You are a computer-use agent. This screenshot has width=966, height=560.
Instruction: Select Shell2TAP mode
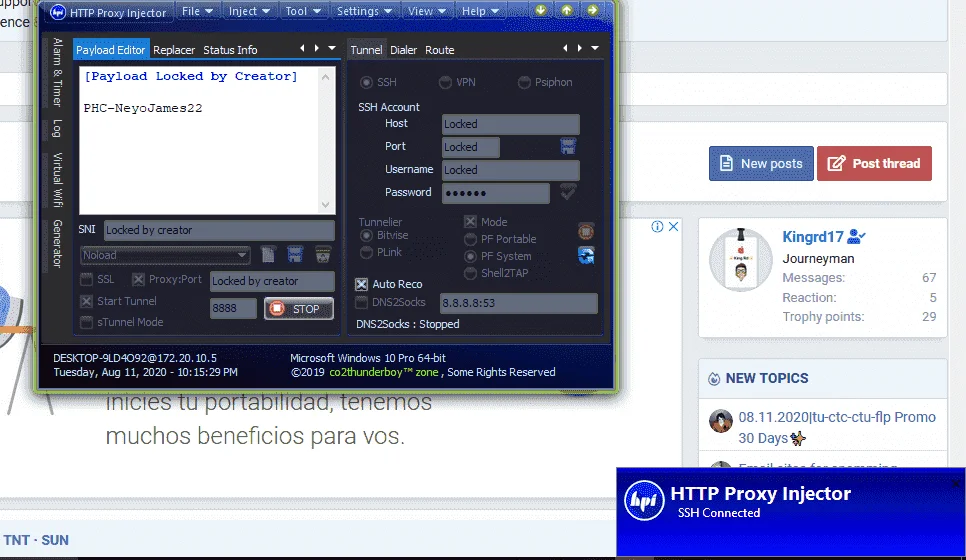470,273
